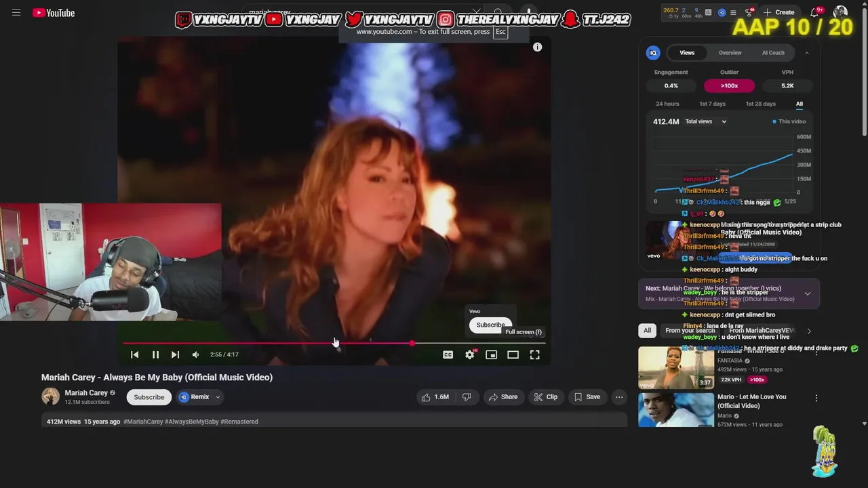Switch to miniplayer
This screenshot has height=488, width=868.
click(x=491, y=354)
